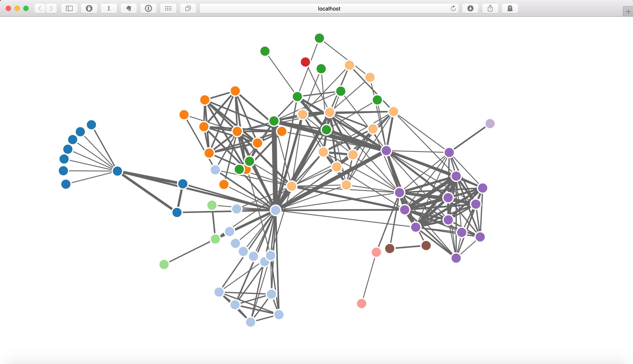Click the right-hand brown node
Screen dimensions: 633x364
point(426,245)
